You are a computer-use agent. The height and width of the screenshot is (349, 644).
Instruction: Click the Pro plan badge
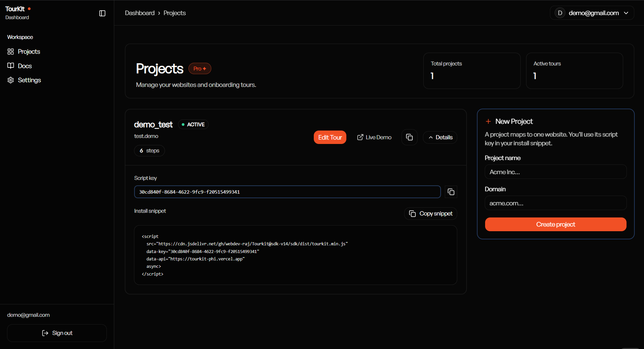(200, 69)
